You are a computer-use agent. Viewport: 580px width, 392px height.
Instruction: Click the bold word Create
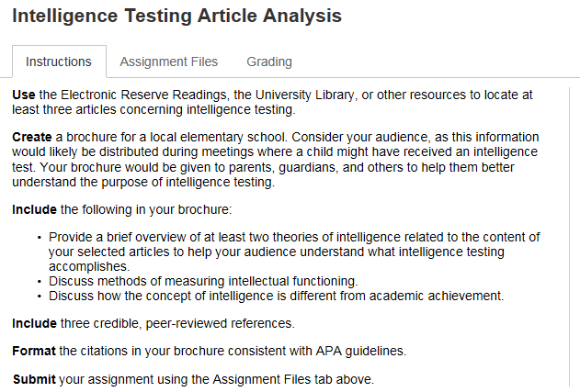pyautogui.click(x=32, y=136)
